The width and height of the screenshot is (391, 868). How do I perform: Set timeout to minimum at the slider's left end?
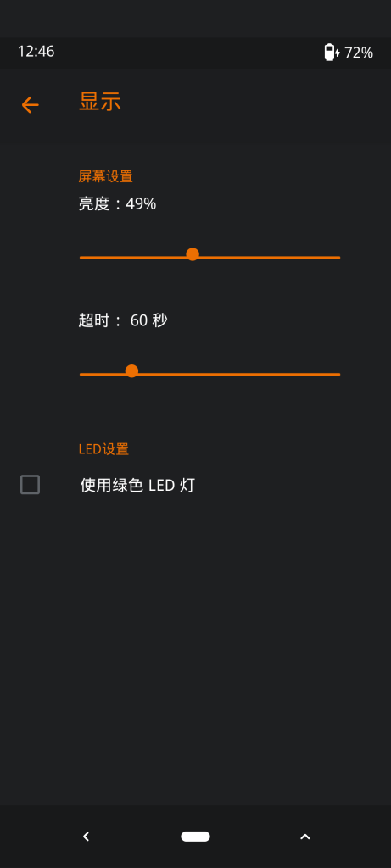81,374
